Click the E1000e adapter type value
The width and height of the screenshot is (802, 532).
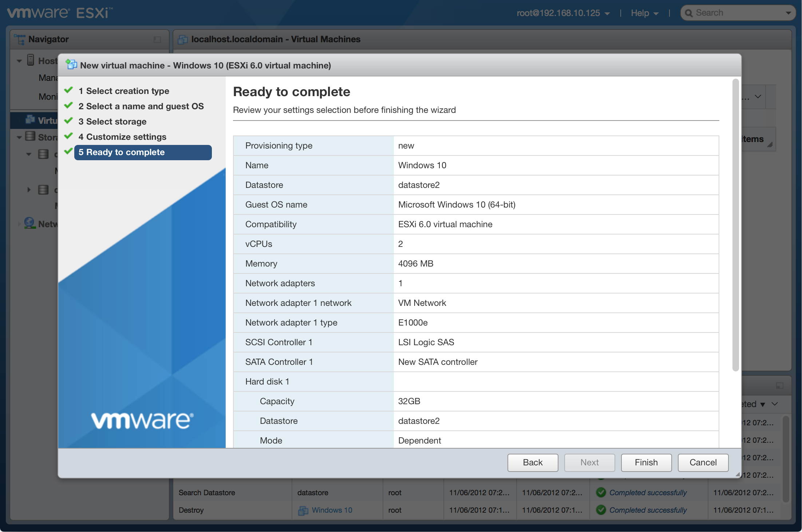413,323
